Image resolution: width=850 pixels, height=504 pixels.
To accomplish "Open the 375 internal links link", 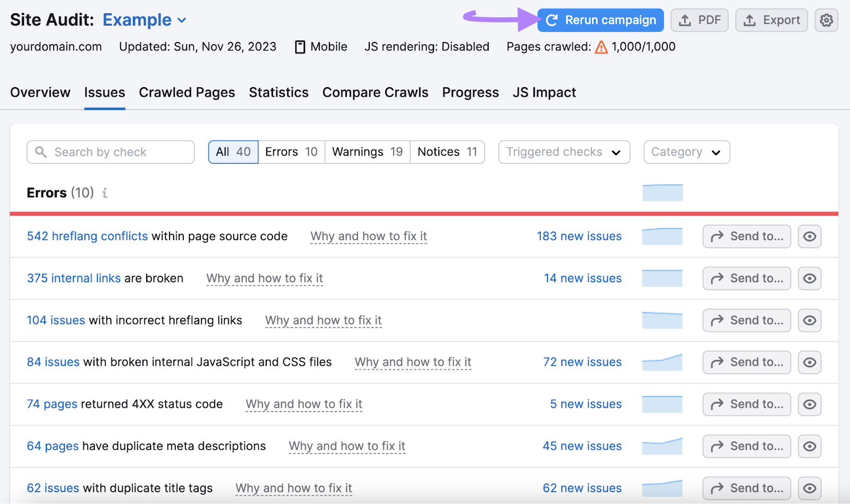I will point(74,278).
